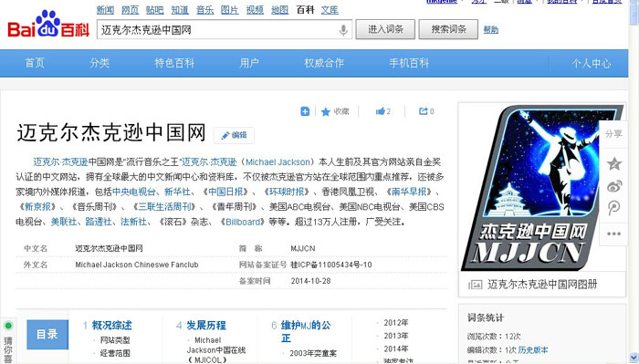Go to 视频 in top navigation
The image size is (639, 364).
click(x=255, y=10)
